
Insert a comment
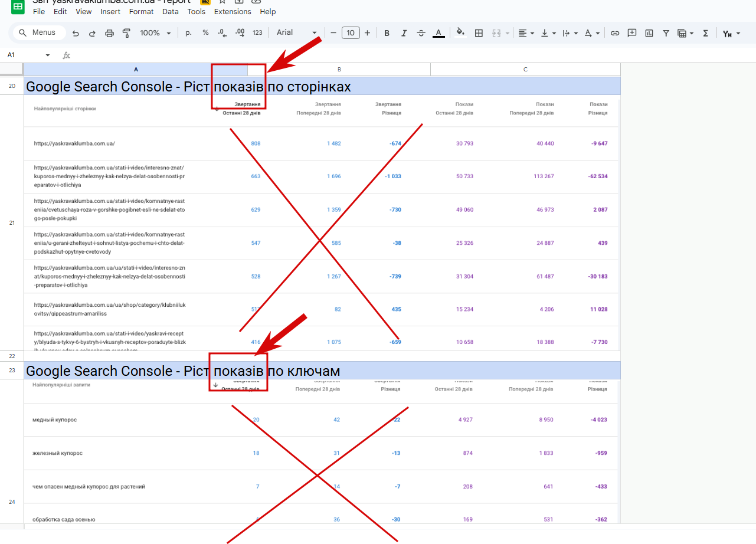coord(632,33)
